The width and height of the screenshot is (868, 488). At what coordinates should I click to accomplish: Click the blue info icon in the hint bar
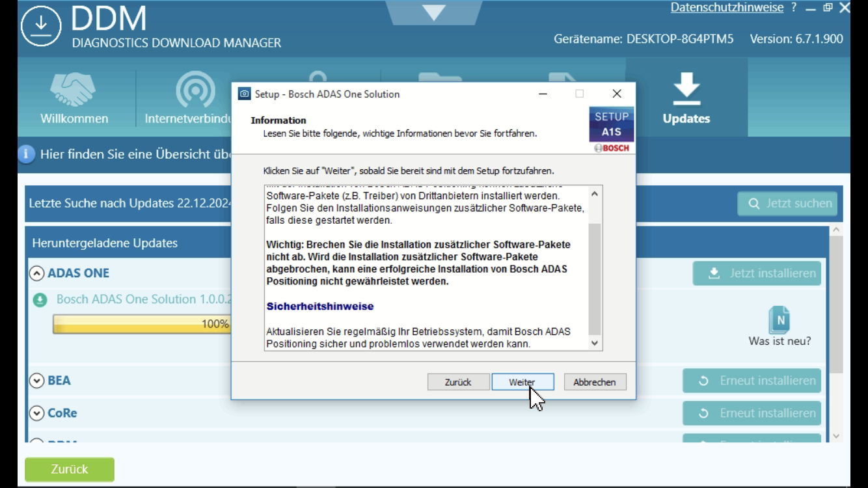pos(26,154)
